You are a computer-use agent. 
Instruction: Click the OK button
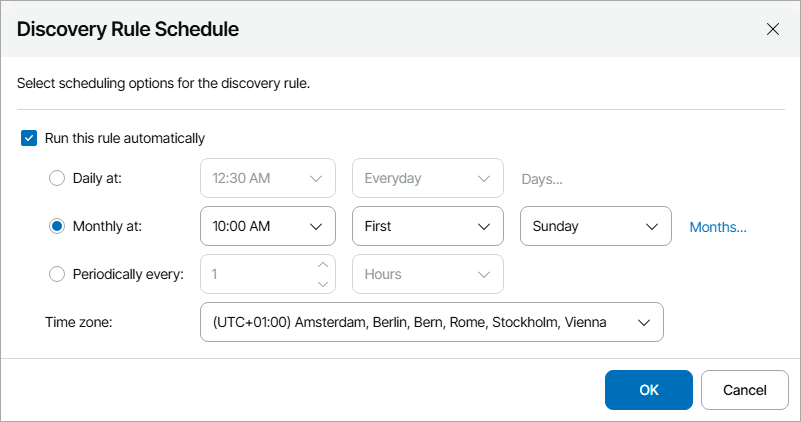coord(648,390)
